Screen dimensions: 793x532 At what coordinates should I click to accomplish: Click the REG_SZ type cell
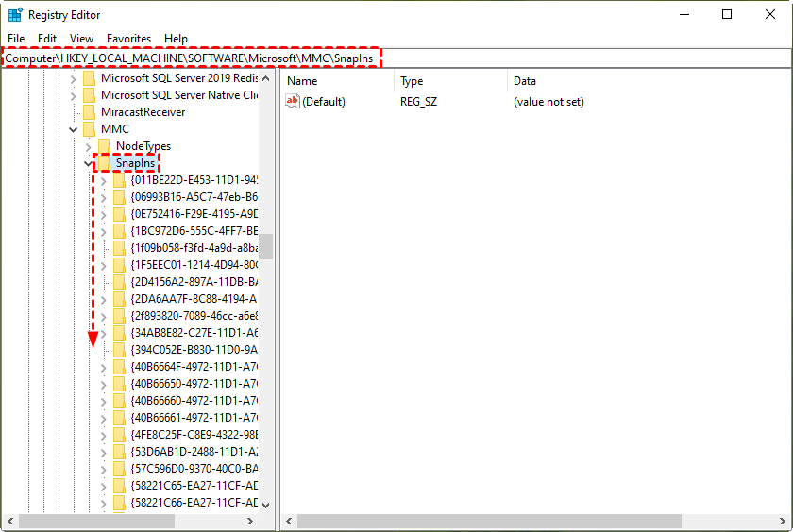tap(419, 102)
